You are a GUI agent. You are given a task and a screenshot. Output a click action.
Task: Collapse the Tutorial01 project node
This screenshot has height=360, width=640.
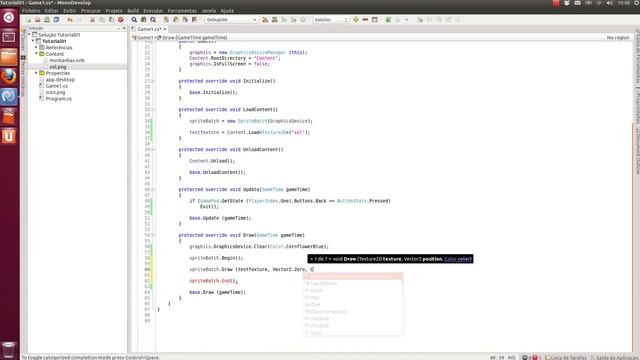33,41
